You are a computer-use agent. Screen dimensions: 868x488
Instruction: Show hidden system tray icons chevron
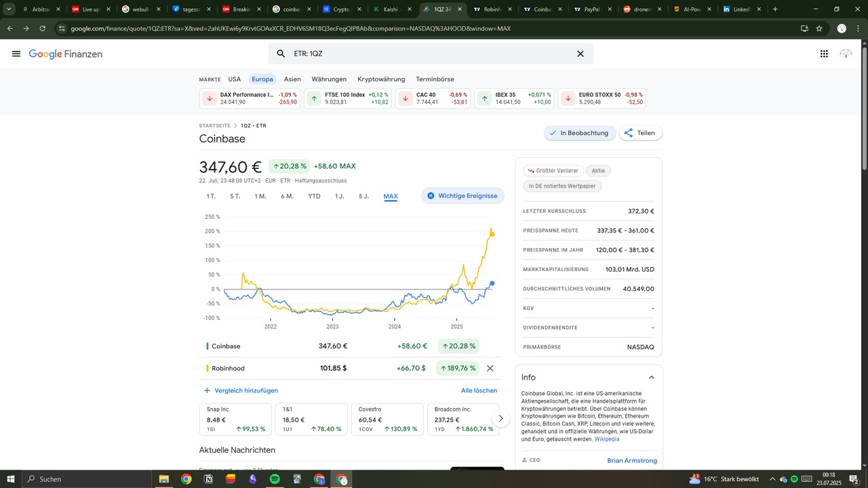[772, 479]
